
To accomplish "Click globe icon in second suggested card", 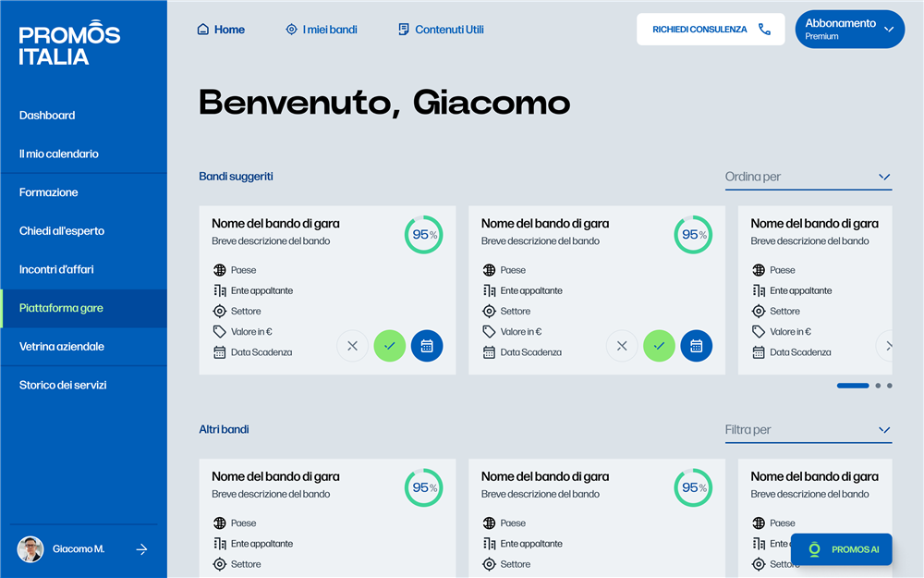I will (x=489, y=270).
